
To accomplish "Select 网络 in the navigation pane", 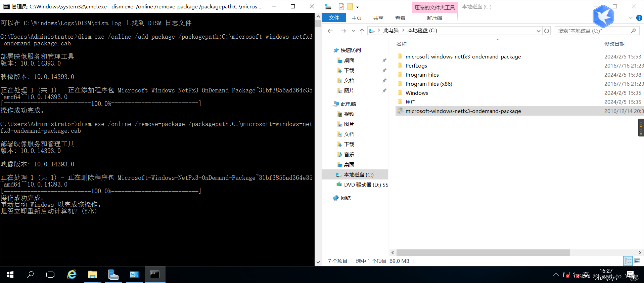I will (346, 198).
